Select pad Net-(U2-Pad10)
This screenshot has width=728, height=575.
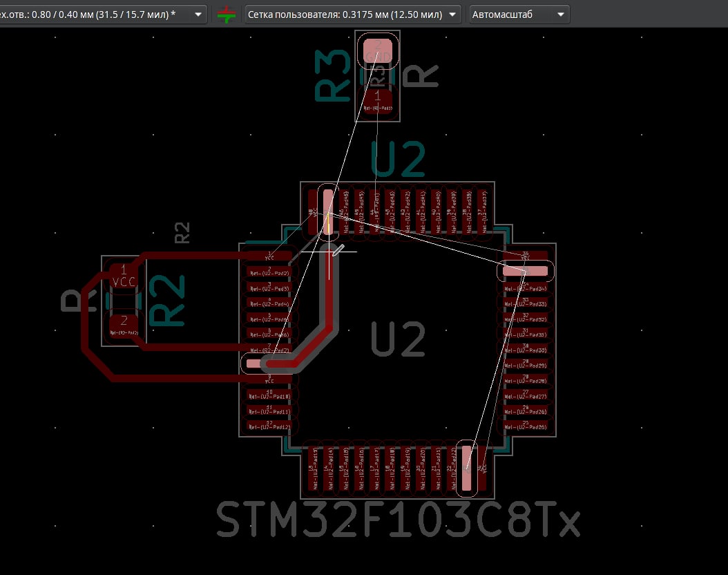[x=269, y=395]
